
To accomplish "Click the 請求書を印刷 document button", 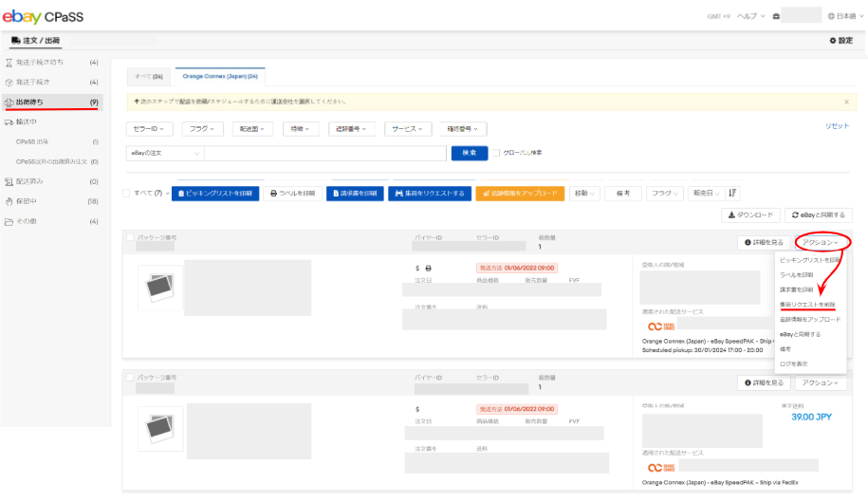I will (x=354, y=193).
